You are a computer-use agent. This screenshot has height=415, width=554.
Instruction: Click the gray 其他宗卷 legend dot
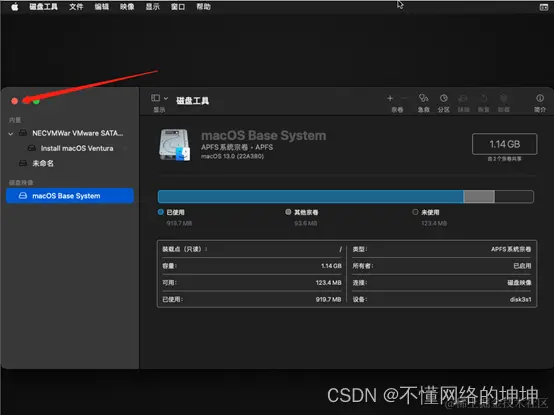(288, 212)
